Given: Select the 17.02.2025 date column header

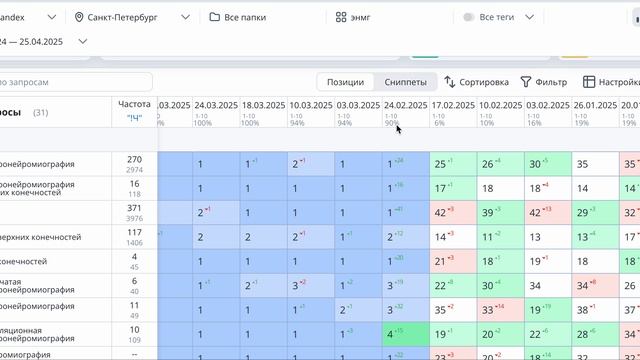Looking at the screenshot, I should point(453,105).
